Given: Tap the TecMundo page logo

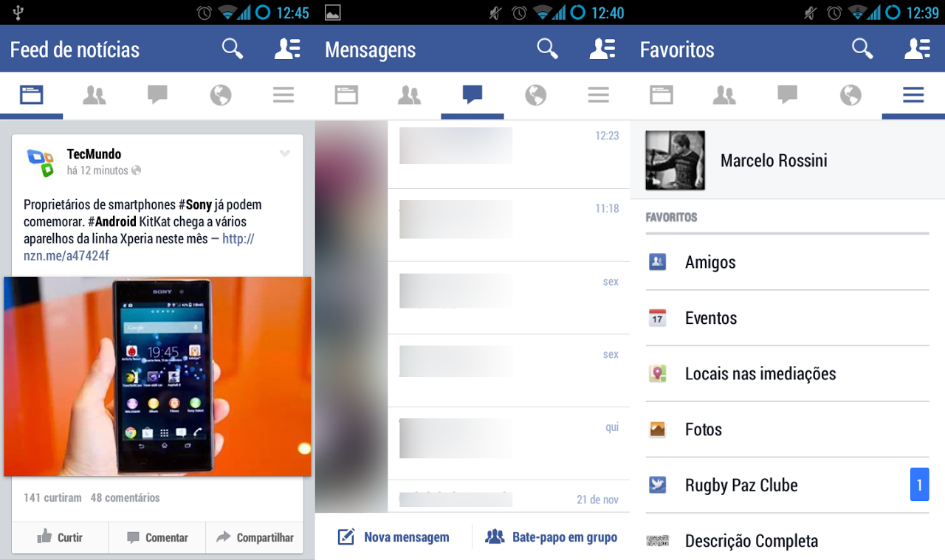Looking at the screenshot, I should click(x=41, y=162).
